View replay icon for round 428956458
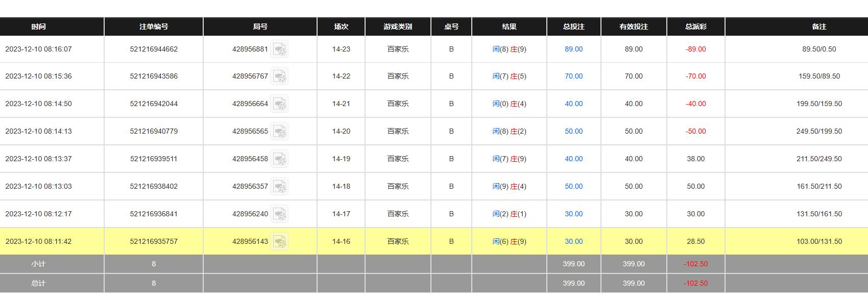The height and width of the screenshot is (302, 868). (x=279, y=159)
